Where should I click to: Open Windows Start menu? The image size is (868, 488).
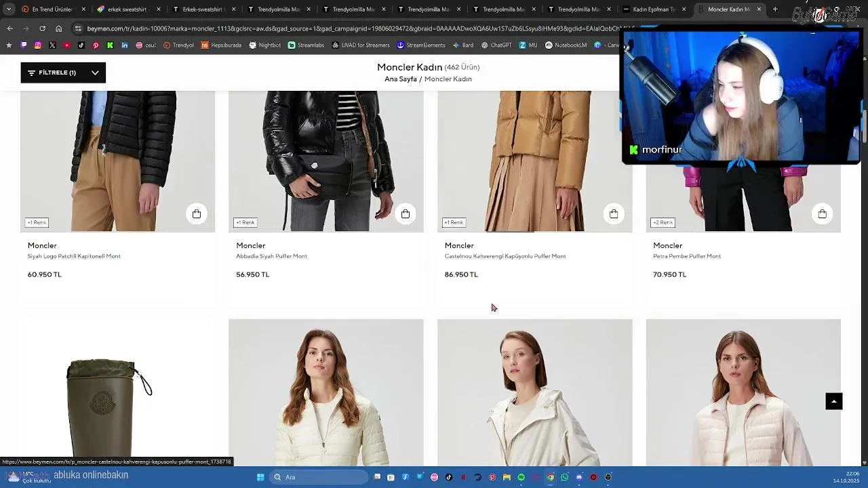[260, 477]
